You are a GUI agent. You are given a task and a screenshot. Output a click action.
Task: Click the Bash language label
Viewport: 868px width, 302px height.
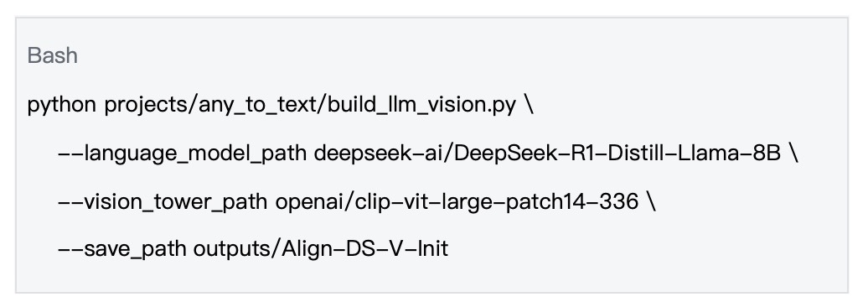pyautogui.click(x=53, y=56)
